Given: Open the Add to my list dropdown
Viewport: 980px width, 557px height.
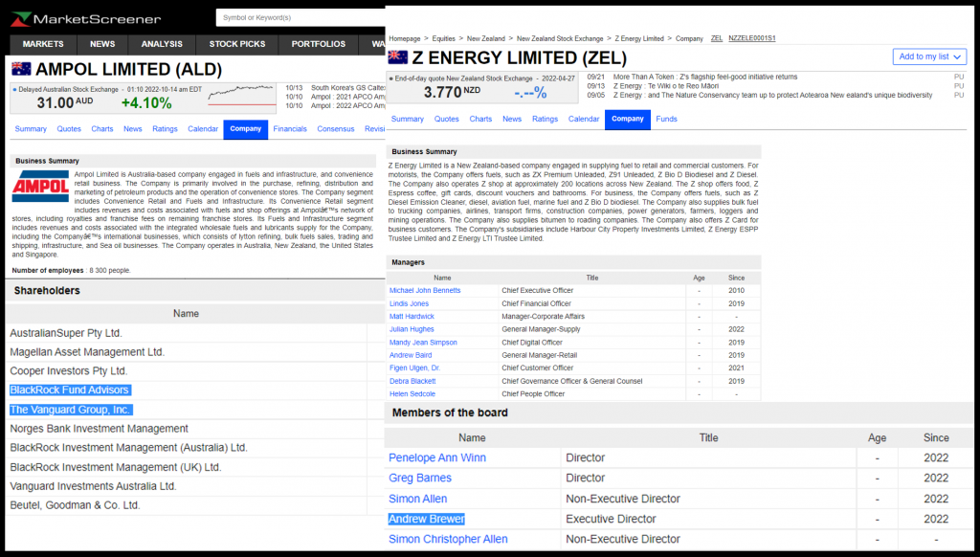Looking at the screenshot, I should click(929, 56).
